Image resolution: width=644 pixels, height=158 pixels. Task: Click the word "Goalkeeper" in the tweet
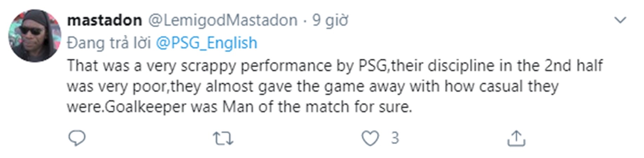tap(145, 107)
